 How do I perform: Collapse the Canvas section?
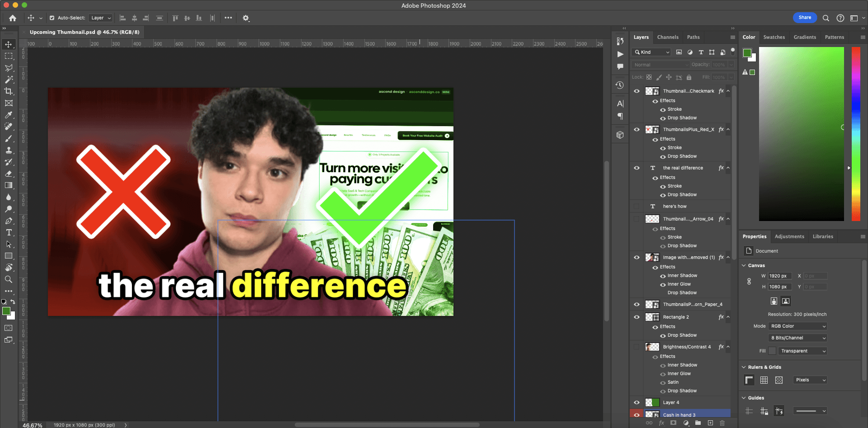[x=744, y=266]
